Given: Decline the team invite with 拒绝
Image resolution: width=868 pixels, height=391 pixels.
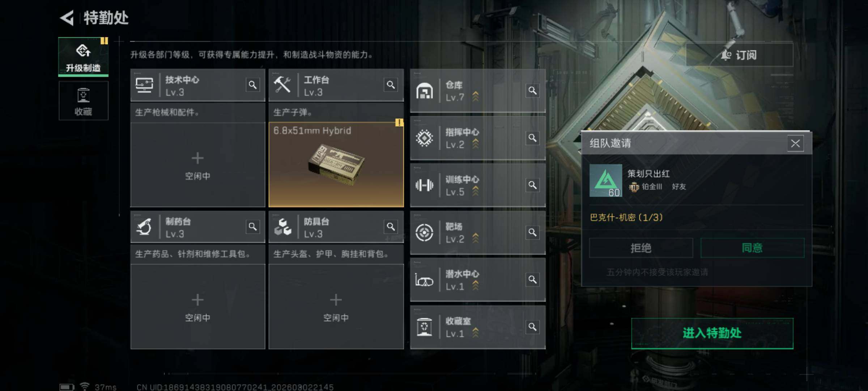Looking at the screenshot, I should (641, 248).
